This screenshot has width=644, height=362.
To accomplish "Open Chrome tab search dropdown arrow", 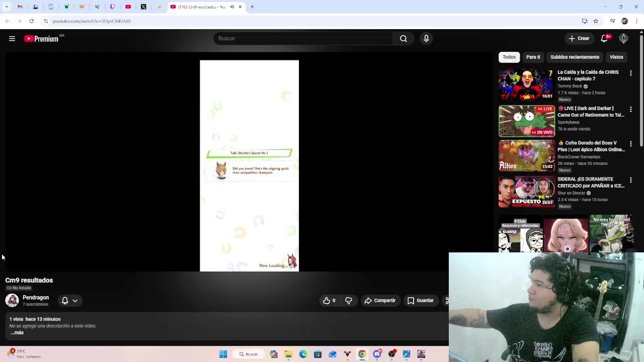I will pyautogui.click(x=7, y=7).
